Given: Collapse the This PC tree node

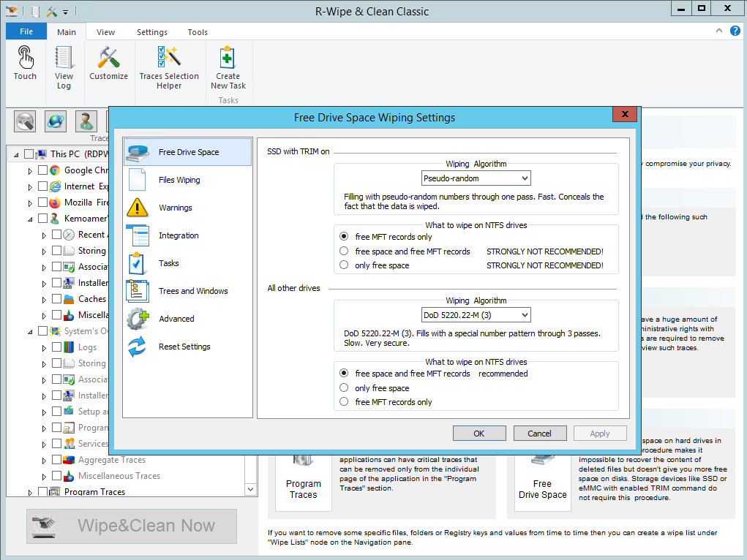Looking at the screenshot, I should point(16,155).
